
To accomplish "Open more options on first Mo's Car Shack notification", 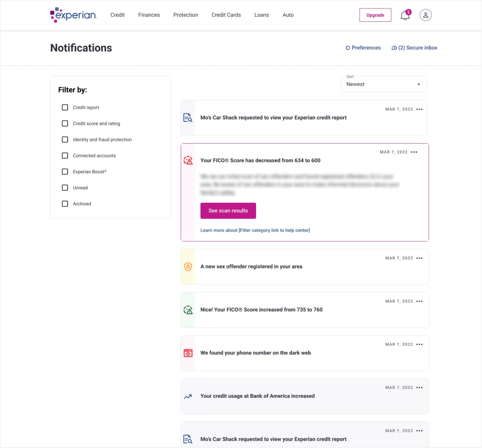I will tap(419, 109).
